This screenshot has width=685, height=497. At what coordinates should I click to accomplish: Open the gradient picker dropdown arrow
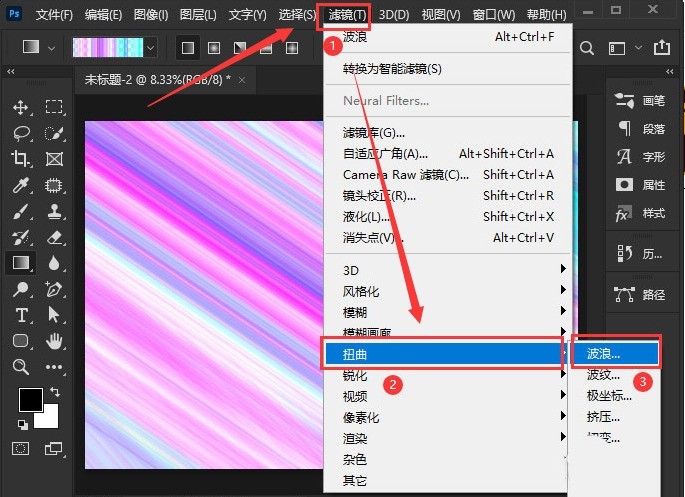[x=151, y=48]
